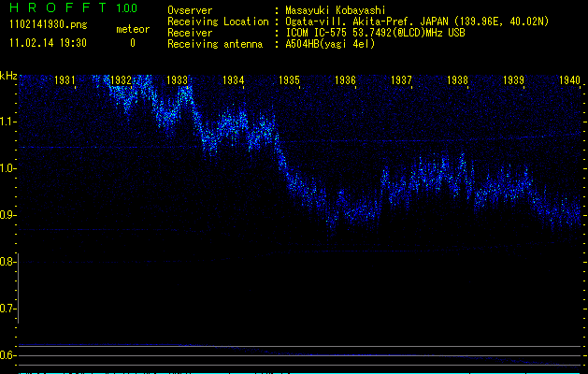
Task: Click the 1.1 kHz axis label
Action: click(x=7, y=122)
